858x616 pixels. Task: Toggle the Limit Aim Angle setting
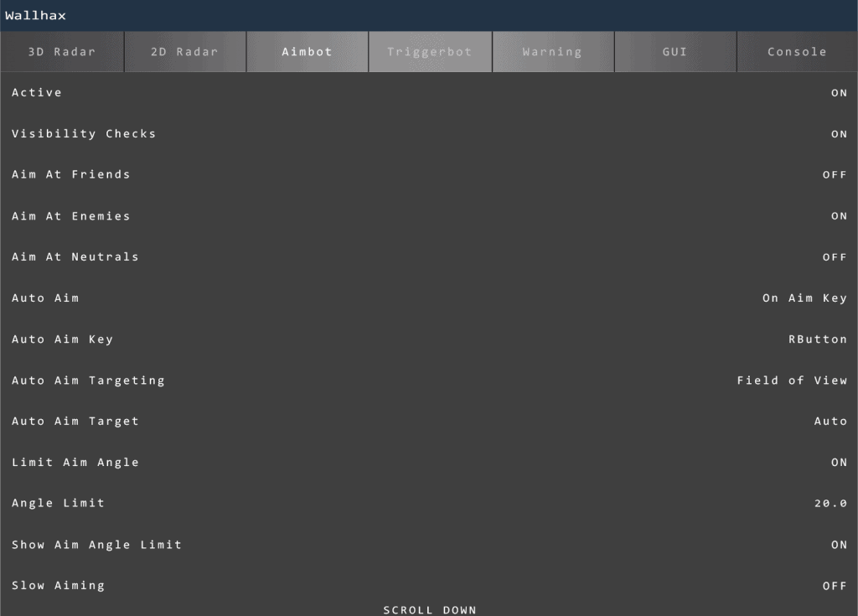[x=839, y=463]
